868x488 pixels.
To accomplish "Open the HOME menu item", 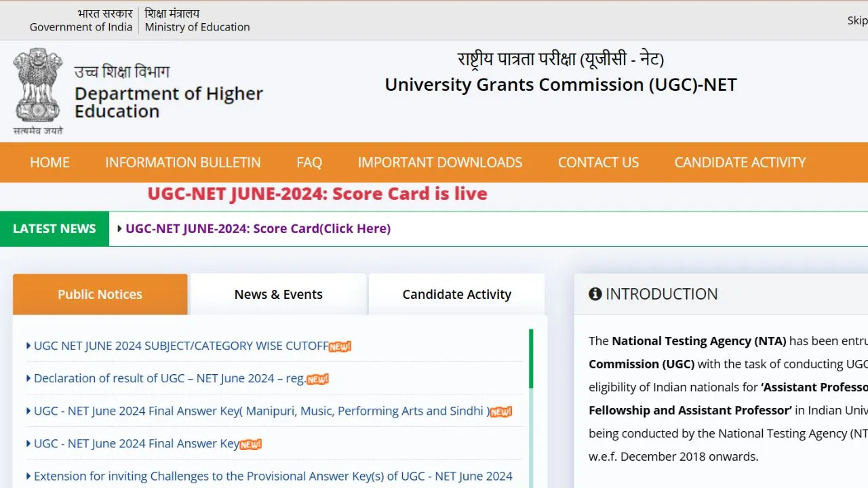I will coord(50,163).
